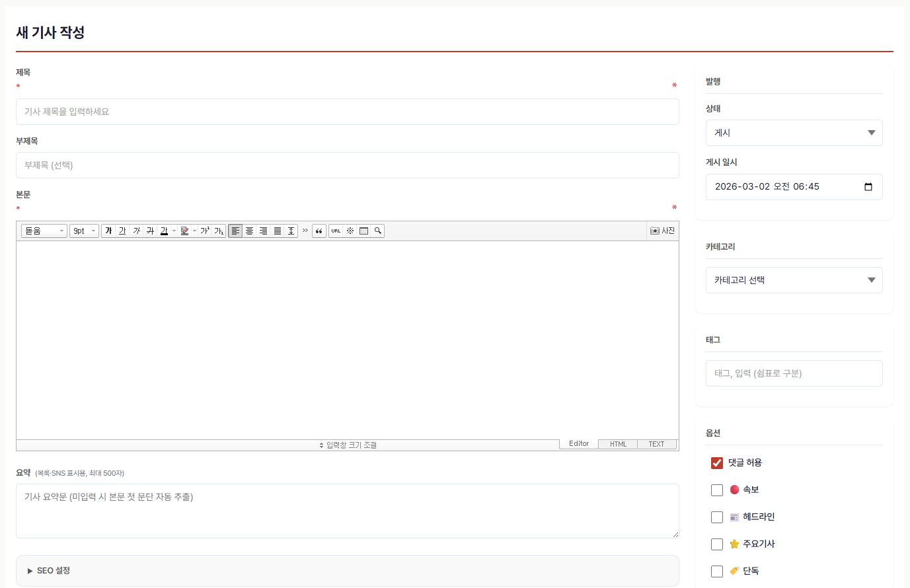The image size is (910, 588).
Task: Insert a table into the article body
Action: [363, 231]
